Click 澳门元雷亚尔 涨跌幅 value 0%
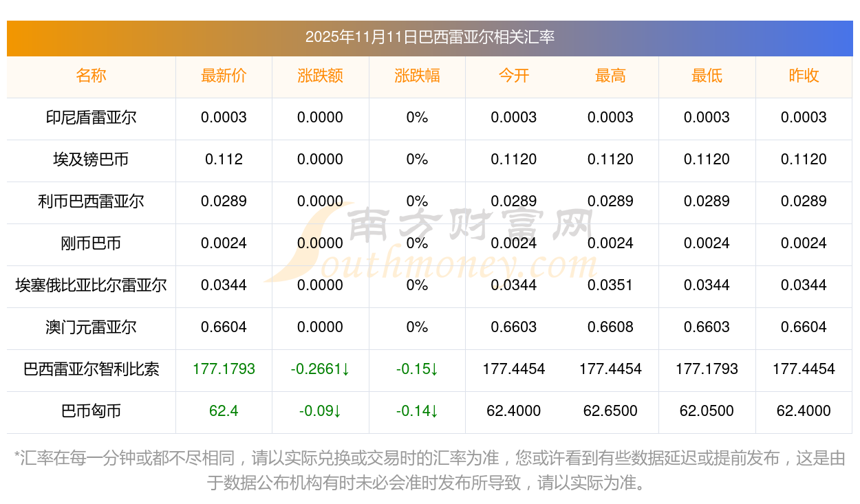The width and height of the screenshot is (860, 504). 417,327
